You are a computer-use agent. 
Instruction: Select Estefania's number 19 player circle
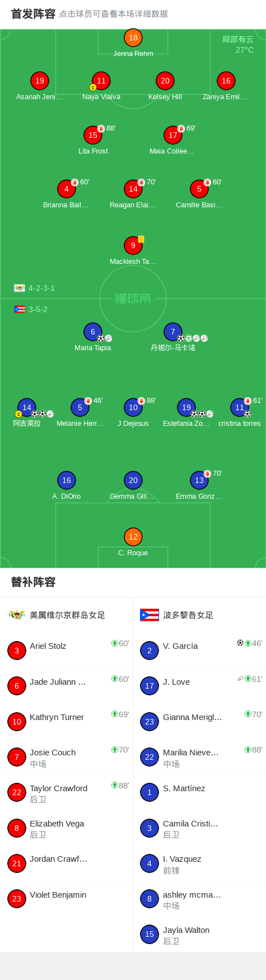click(186, 407)
